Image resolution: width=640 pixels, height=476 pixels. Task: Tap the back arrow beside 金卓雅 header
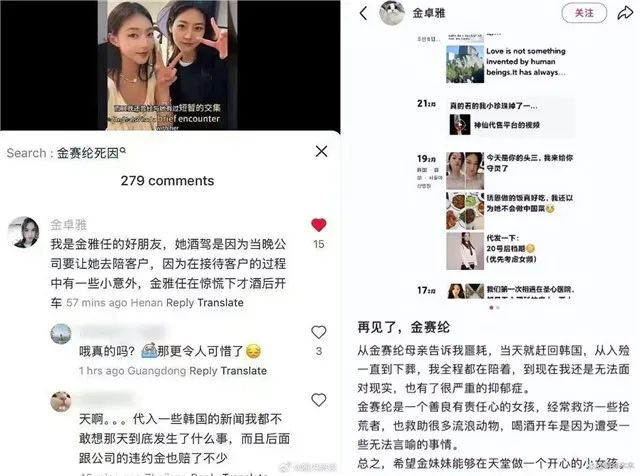tap(363, 13)
